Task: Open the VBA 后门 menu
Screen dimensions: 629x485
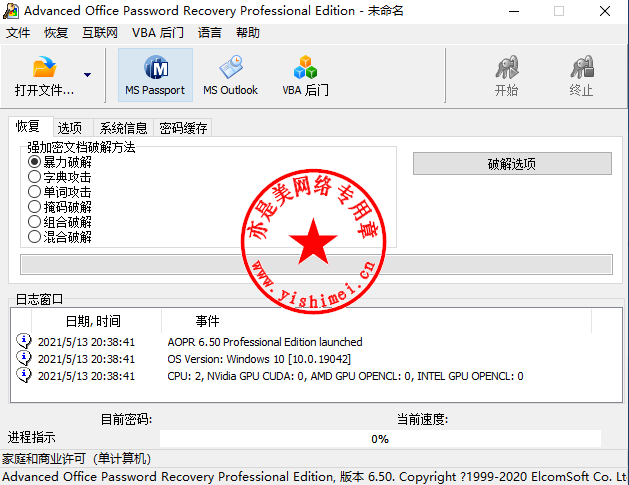Action: (158, 32)
